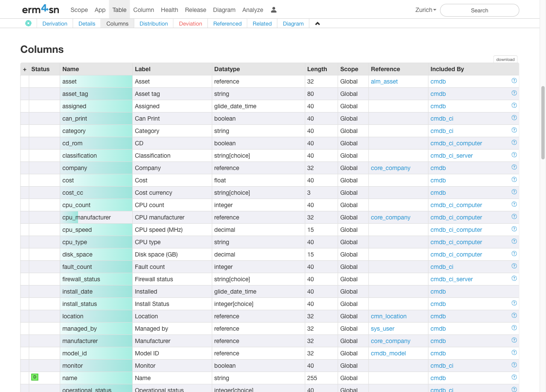Follow the cmdb_ci_server link for classification

(x=451, y=156)
